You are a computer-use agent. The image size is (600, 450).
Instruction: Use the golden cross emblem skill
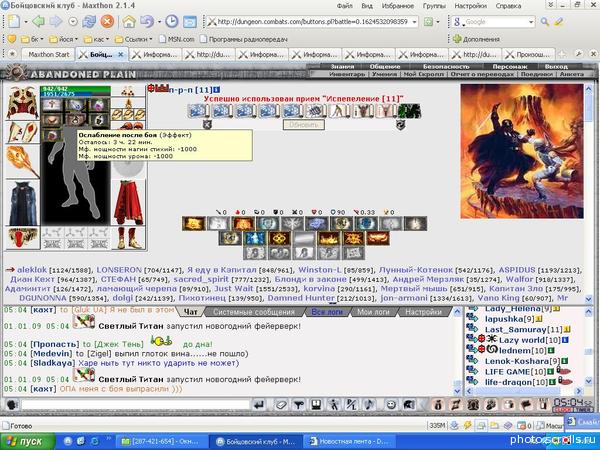pyautogui.click(x=279, y=238)
